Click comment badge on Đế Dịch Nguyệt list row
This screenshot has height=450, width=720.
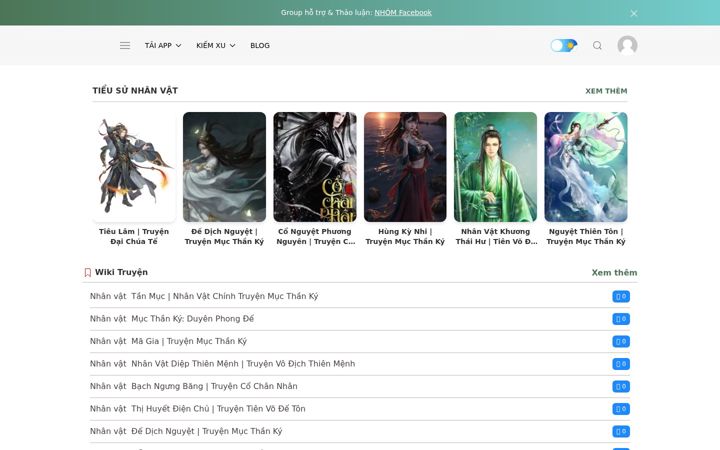621,432
